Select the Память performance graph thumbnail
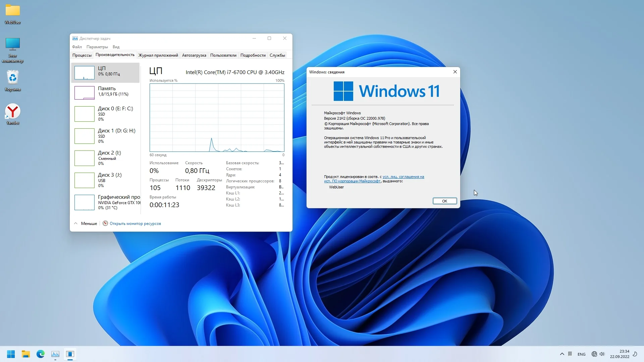This screenshot has width=644, height=362. point(85,93)
